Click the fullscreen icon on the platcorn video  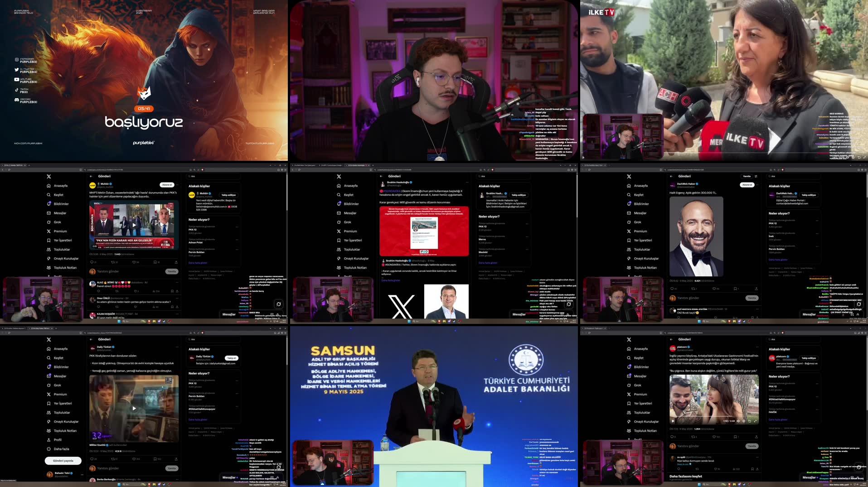[755, 421]
